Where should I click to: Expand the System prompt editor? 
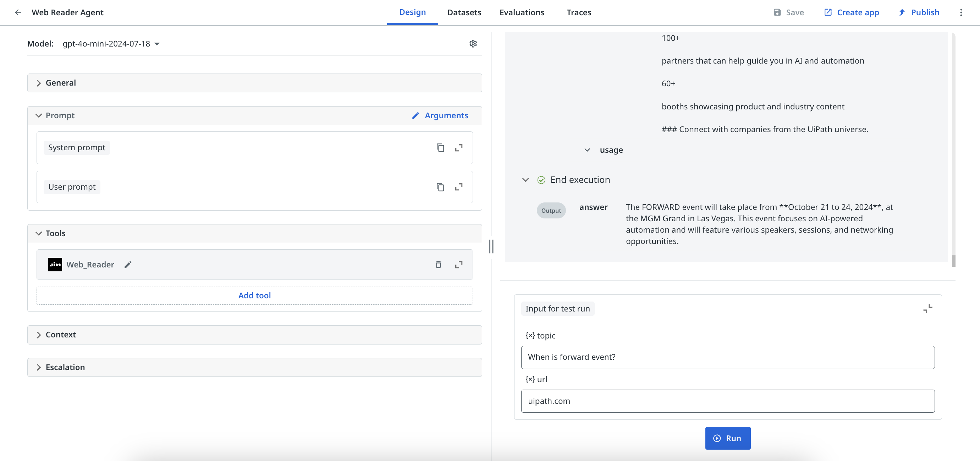click(x=459, y=148)
